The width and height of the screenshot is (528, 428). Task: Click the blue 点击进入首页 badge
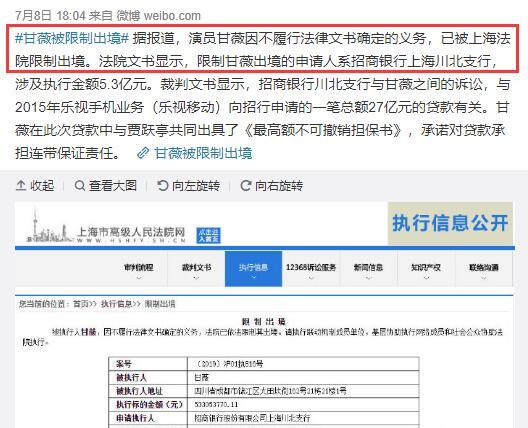tap(209, 235)
